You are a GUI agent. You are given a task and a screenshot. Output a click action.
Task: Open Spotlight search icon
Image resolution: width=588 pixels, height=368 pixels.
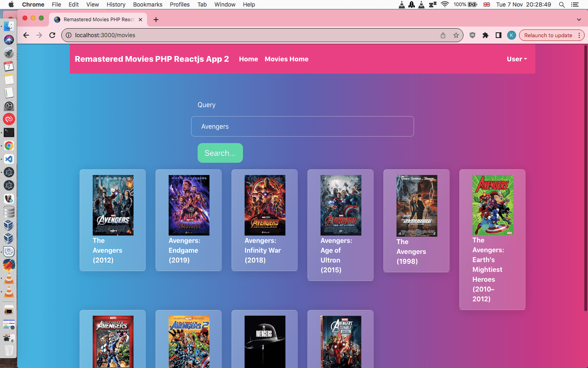[x=562, y=4]
